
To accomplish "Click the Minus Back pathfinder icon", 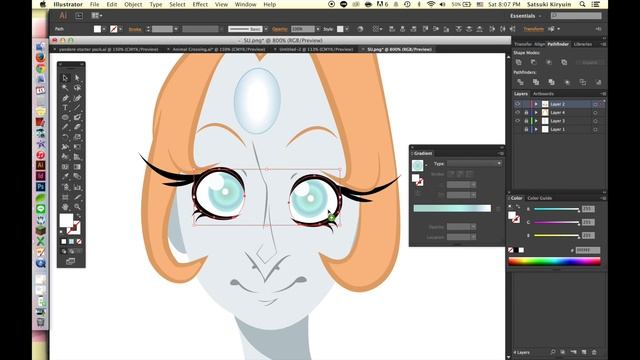I will (x=598, y=82).
